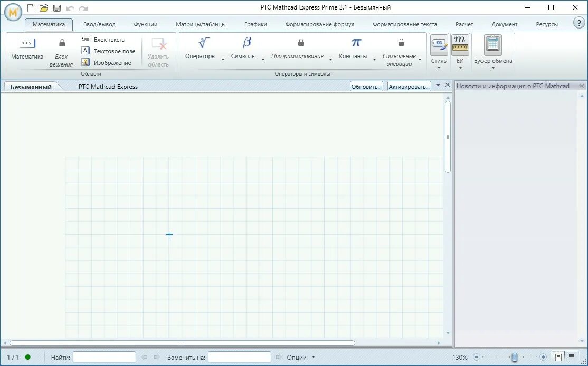The height and width of the screenshot is (366, 588).
Task: Click the locked Блок решения icon
Action: coord(62,43)
